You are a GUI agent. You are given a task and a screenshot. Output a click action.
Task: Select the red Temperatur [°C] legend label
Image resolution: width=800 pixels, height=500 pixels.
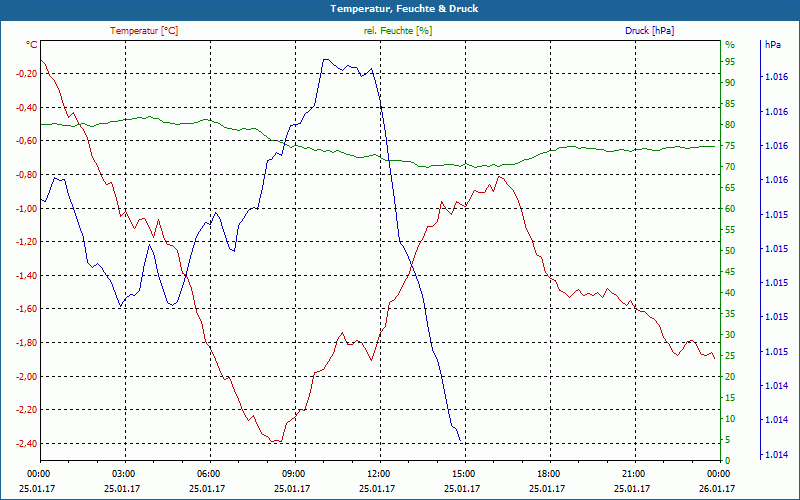144,31
